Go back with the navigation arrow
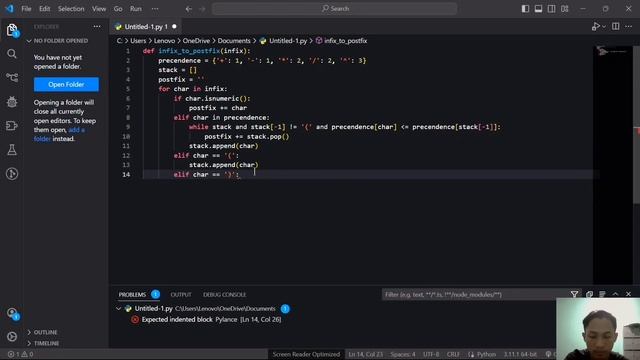This screenshot has width=640, height=360. coord(189,9)
